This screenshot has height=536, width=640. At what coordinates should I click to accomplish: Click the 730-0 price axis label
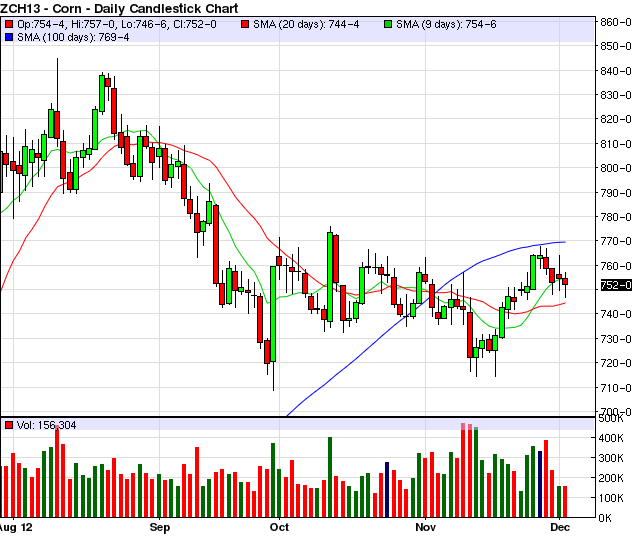click(x=616, y=339)
